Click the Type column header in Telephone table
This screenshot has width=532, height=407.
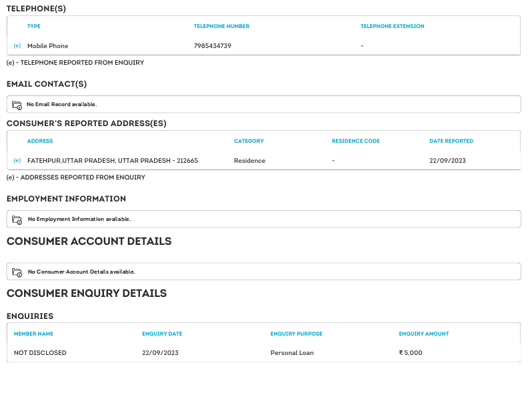coord(34,27)
